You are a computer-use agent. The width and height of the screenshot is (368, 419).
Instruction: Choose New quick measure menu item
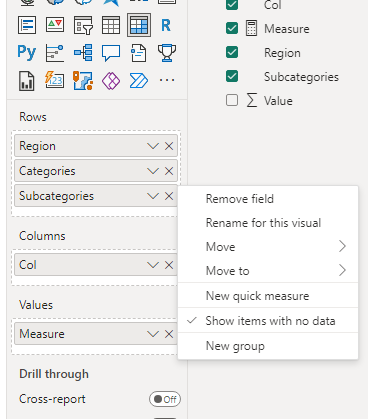click(x=268, y=296)
